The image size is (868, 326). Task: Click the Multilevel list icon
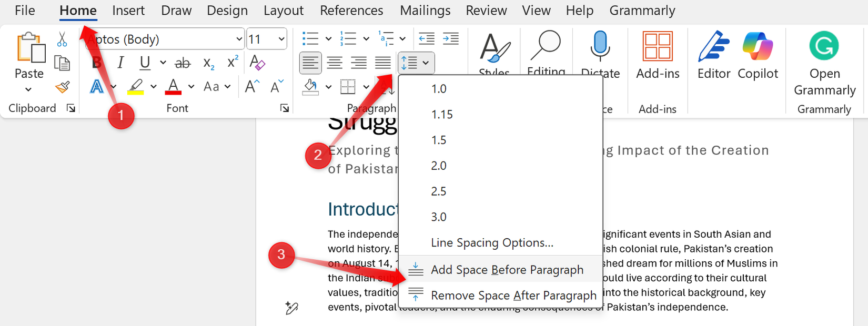pos(386,38)
